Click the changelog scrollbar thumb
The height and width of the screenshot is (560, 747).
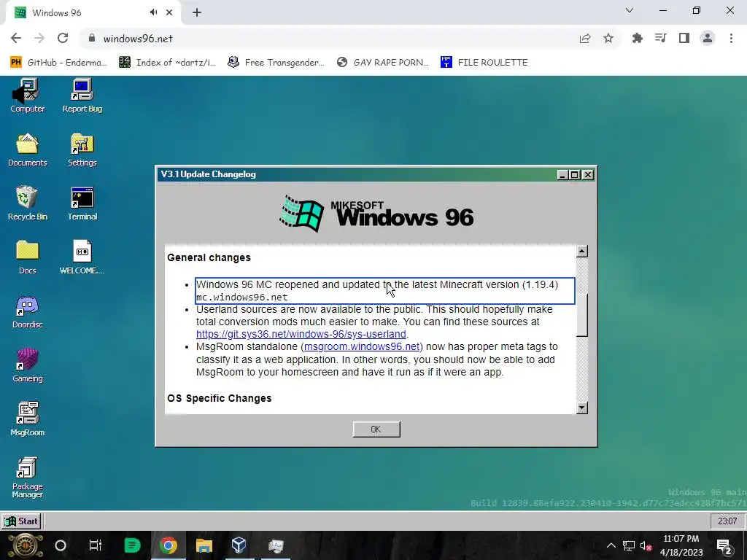click(581, 315)
